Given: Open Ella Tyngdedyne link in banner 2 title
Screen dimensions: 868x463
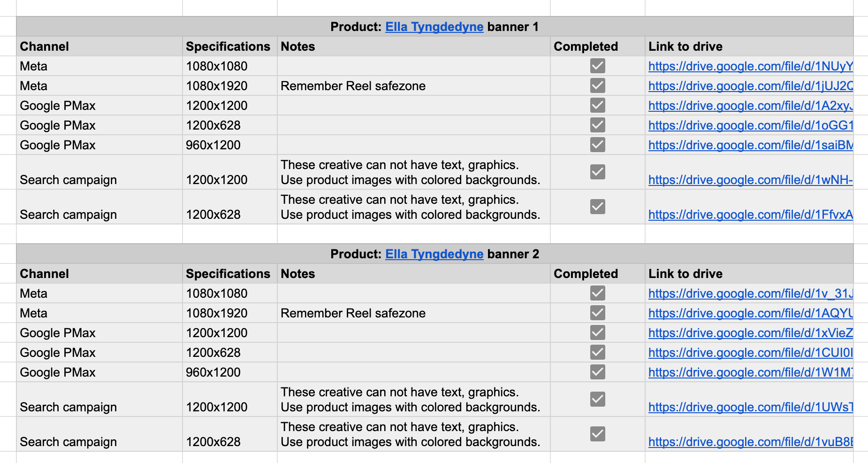Looking at the screenshot, I should (x=434, y=254).
